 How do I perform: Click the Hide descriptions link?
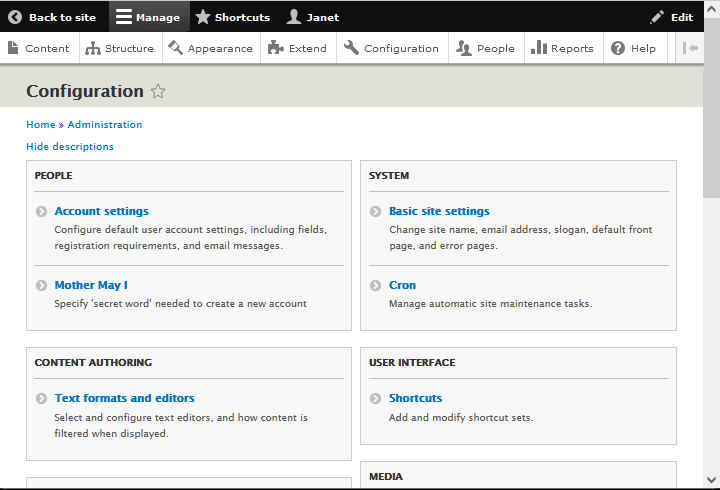coord(70,147)
